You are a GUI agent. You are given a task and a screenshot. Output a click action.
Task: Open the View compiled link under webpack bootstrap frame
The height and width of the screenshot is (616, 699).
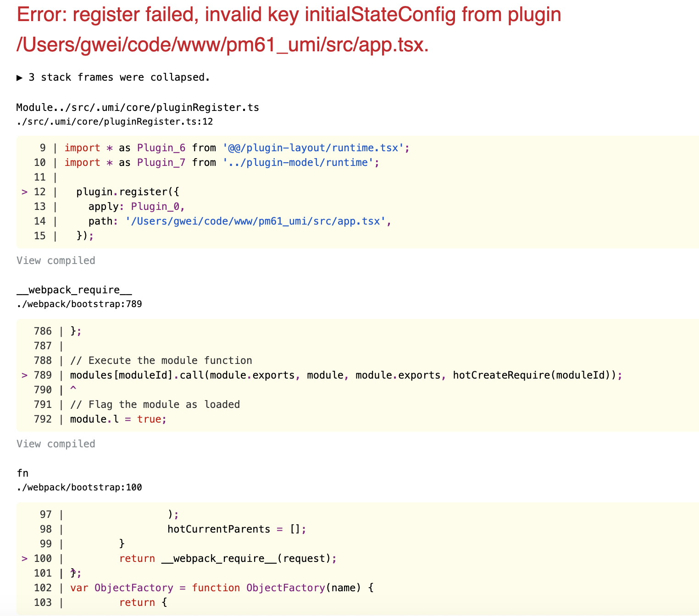(55, 444)
